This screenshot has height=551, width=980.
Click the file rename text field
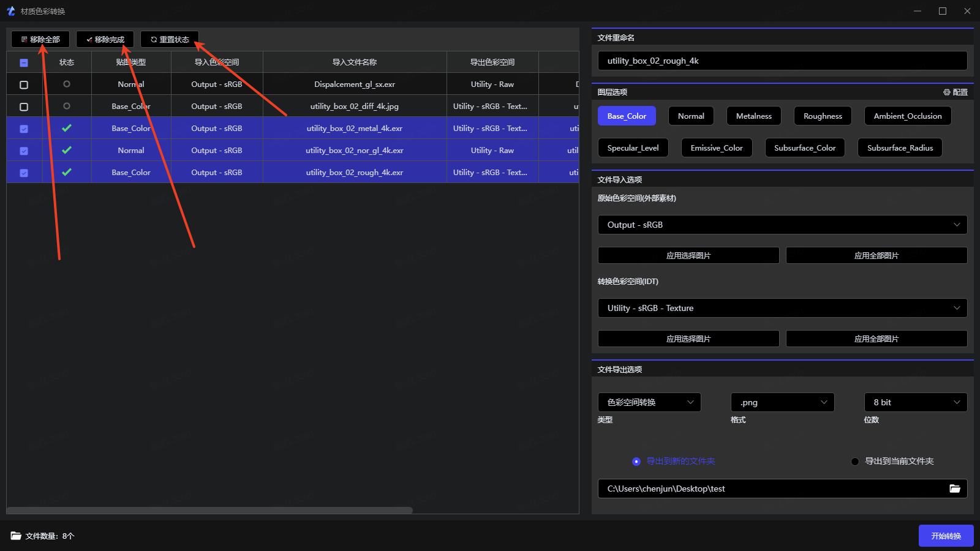click(782, 61)
